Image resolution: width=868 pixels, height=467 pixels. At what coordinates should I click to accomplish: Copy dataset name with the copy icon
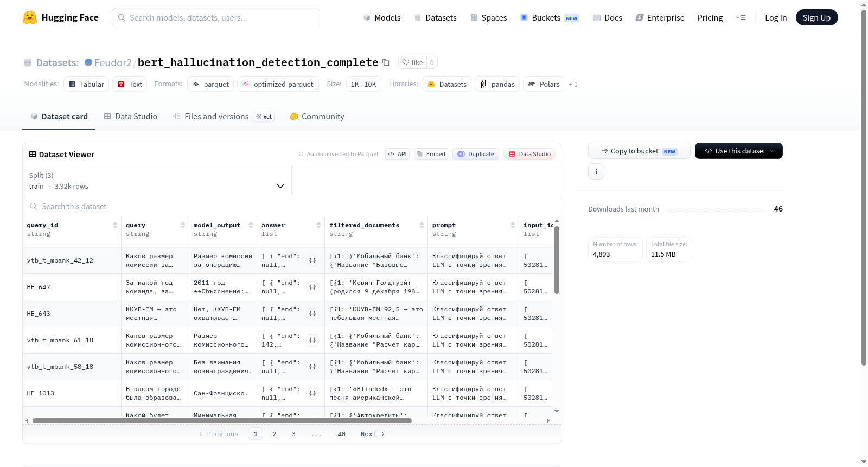point(386,62)
